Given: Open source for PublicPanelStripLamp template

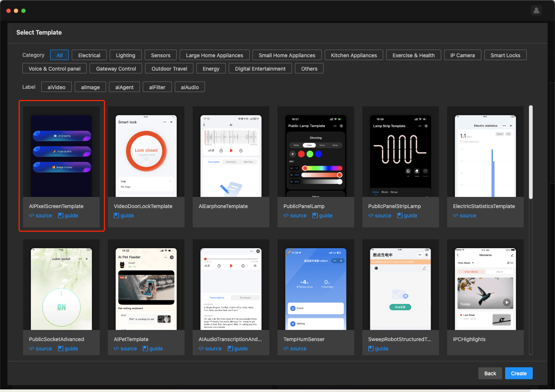Looking at the screenshot, I should [379, 216].
